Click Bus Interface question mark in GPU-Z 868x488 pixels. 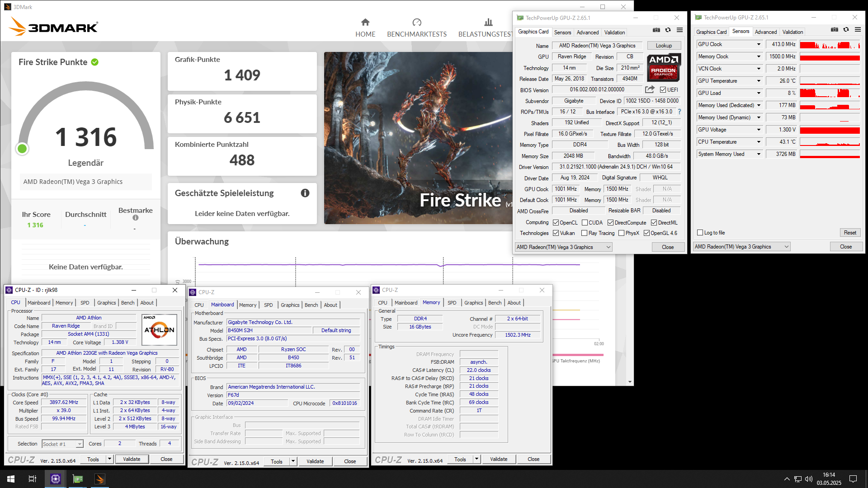click(x=679, y=112)
